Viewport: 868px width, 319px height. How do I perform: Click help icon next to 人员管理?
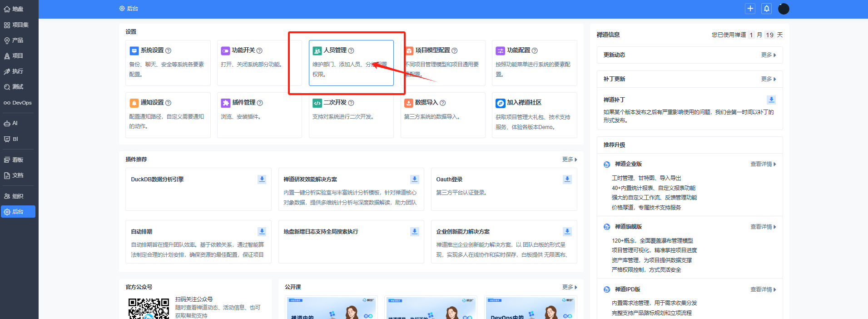click(351, 50)
